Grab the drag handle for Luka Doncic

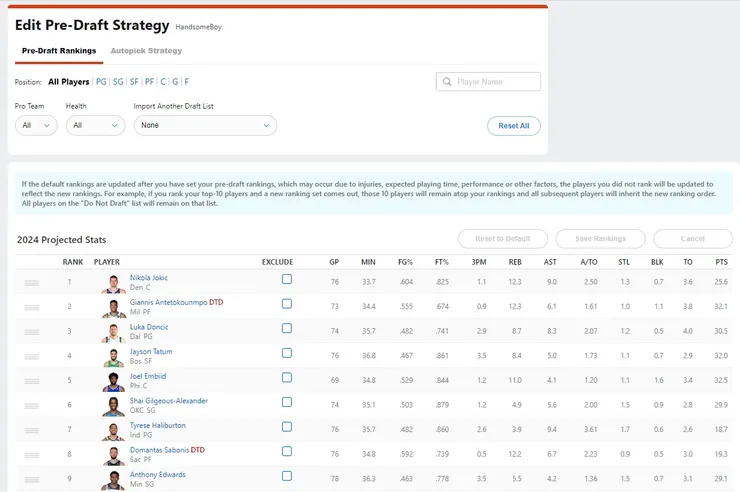[x=32, y=332]
